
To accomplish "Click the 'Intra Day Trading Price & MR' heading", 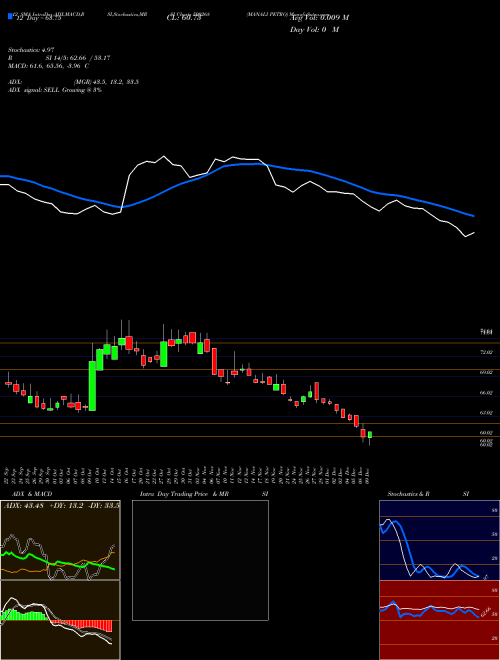I will click(x=184, y=494).
